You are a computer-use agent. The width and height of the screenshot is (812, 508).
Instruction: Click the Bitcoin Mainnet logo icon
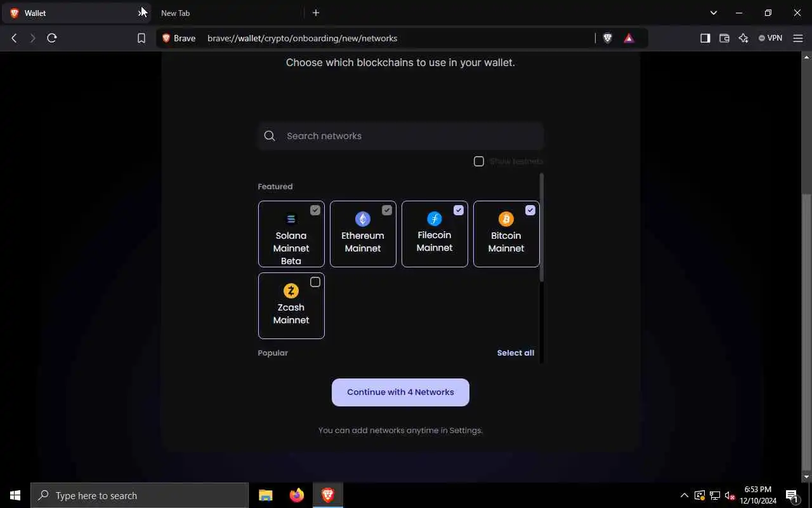pyautogui.click(x=506, y=219)
